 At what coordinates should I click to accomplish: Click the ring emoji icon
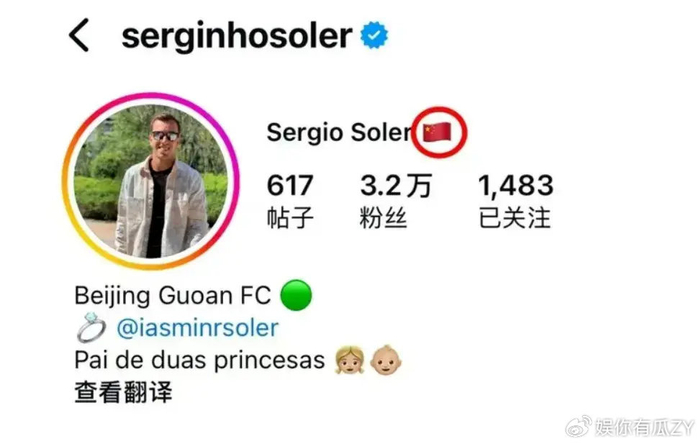(92, 328)
